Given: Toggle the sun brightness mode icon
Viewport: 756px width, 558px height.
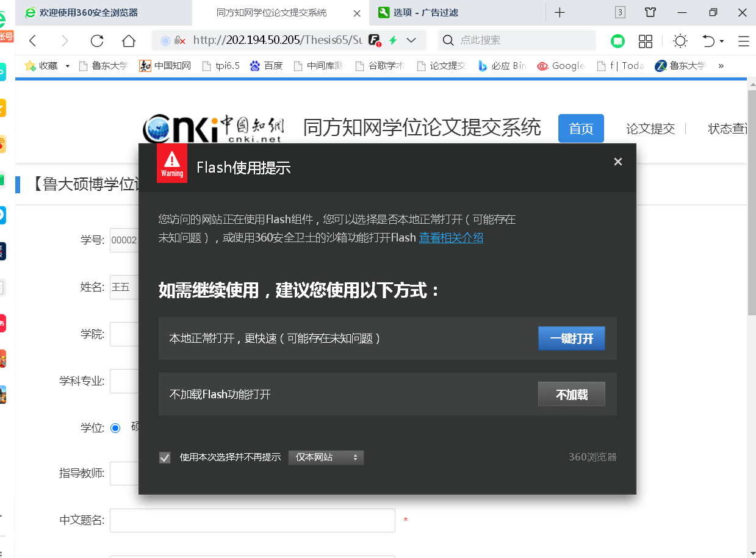Looking at the screenshot, I should point(680,41).
